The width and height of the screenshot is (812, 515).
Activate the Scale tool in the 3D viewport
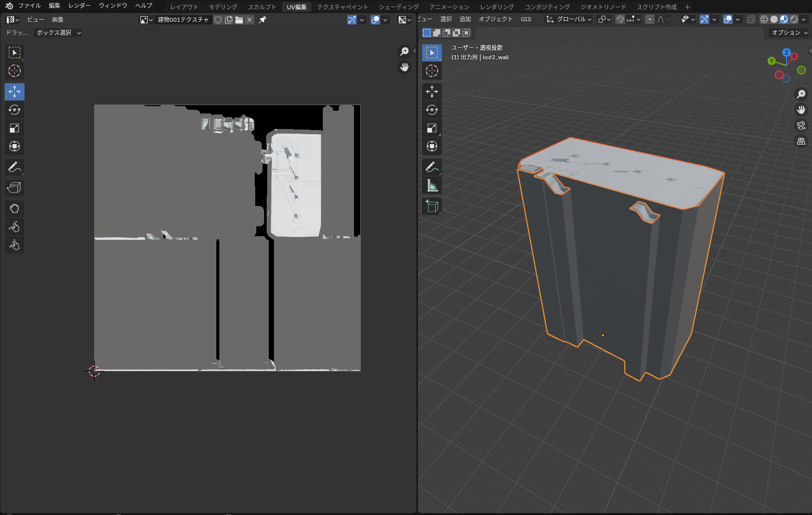tap(432, 128)
